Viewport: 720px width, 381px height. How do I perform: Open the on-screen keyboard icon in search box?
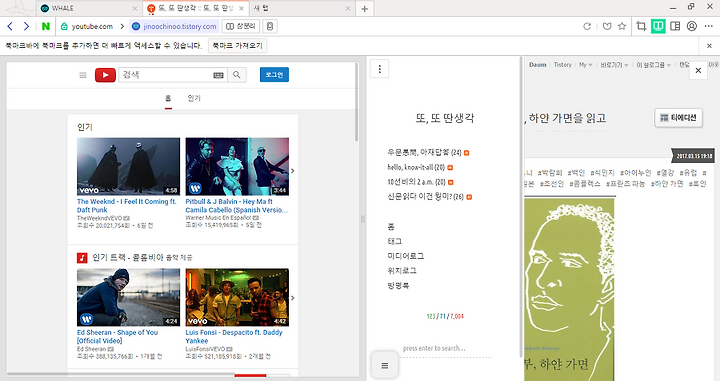click(x=219, y=75)
